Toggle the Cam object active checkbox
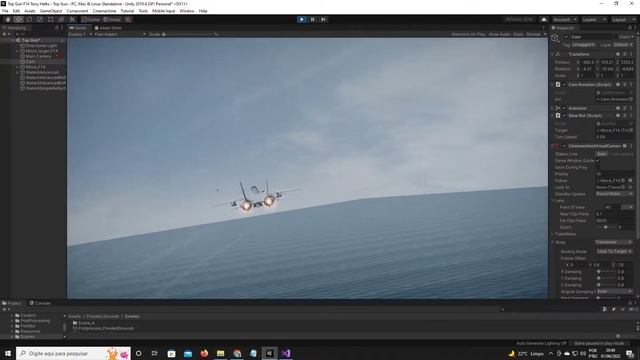The width and height of the screenshot is (640, 360). point(566,37)
